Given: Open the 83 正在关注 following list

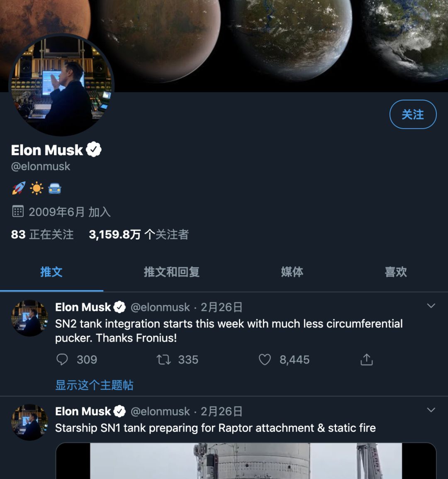Looking at the screenshot, I should (42, 235).
